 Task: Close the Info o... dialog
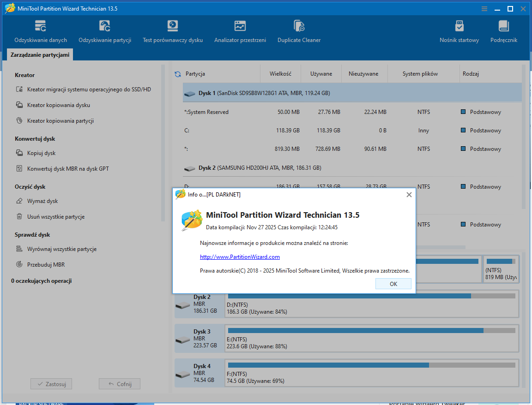coord(409,195)
